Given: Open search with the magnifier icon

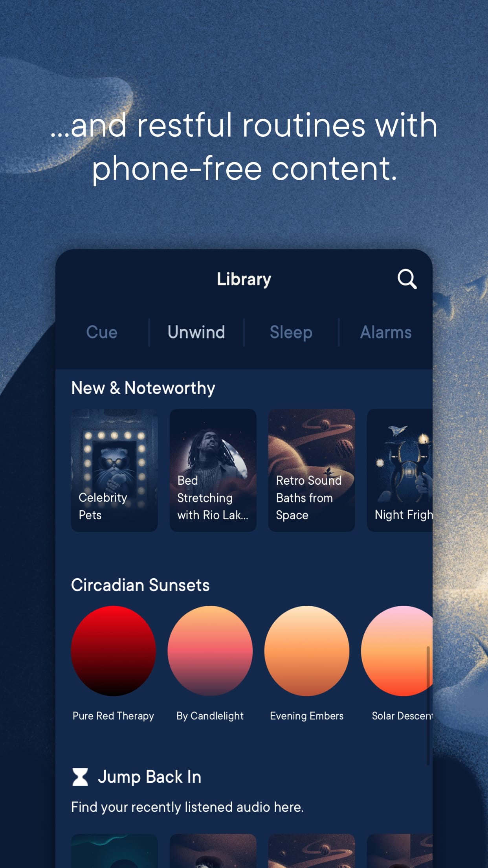Looking at the screenshot, I should [407, 279].
